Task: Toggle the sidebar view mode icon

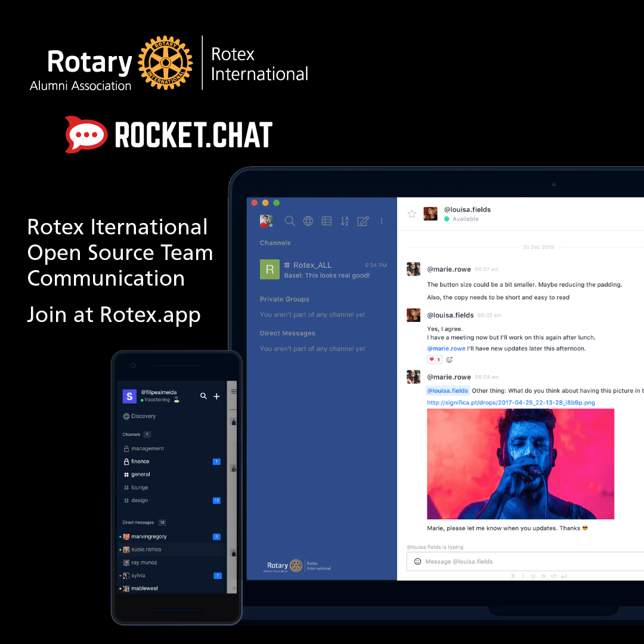Action: pos(327,221)
